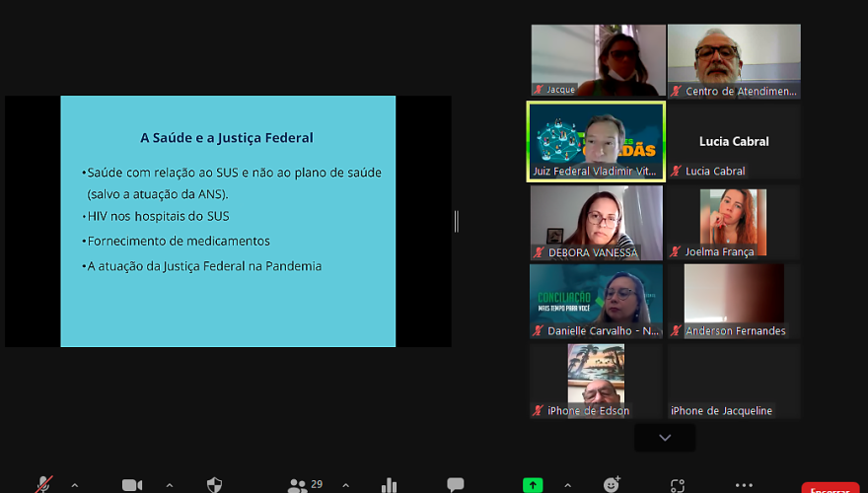Show more participants with down arrow

[665, 438]
